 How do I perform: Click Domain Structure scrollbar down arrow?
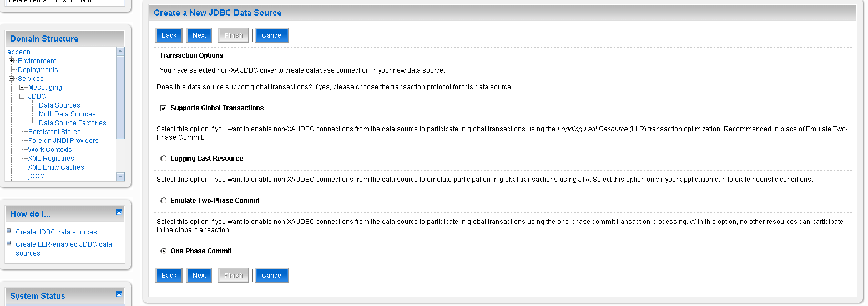(x=120, y=176)
